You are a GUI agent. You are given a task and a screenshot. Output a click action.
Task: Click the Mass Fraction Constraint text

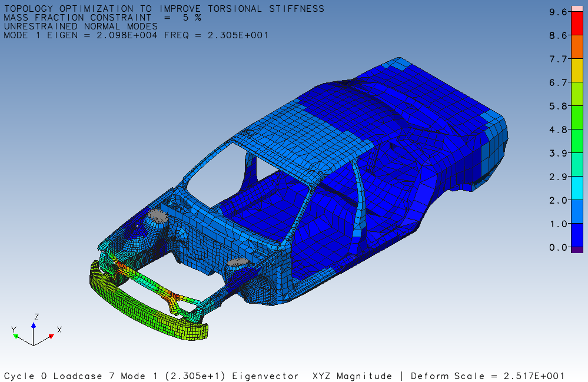(102, 18)
